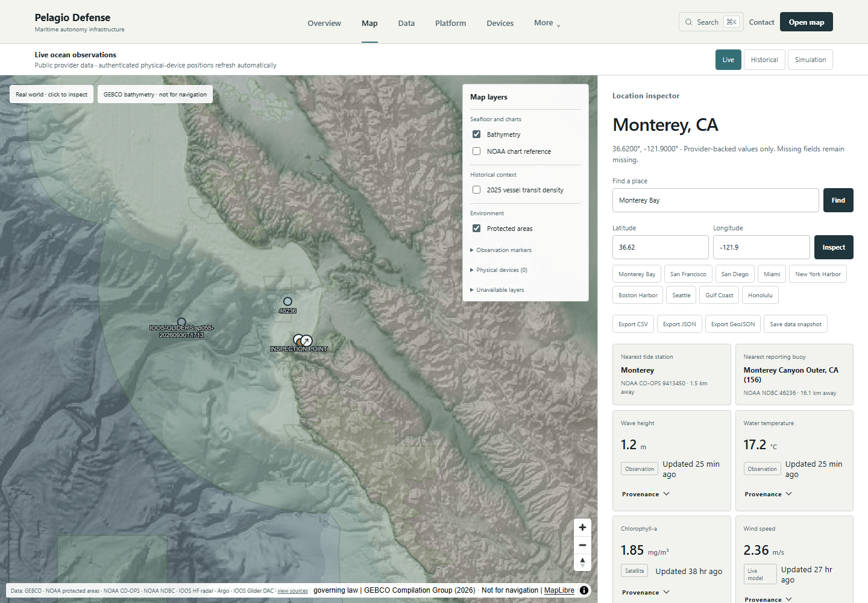
Task: Open the Devices tab
Action: tap(500, 23)
